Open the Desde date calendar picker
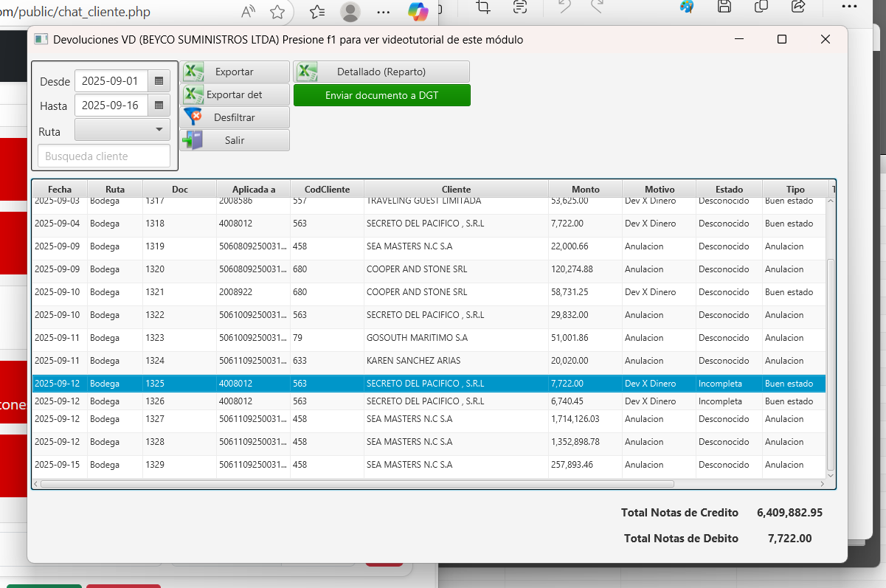The image size is (886, 588). [x=159, y=81]
